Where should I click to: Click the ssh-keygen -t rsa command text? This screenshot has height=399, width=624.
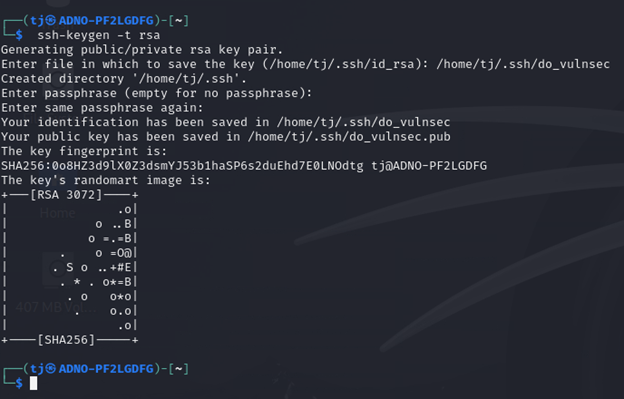point(99,35)
